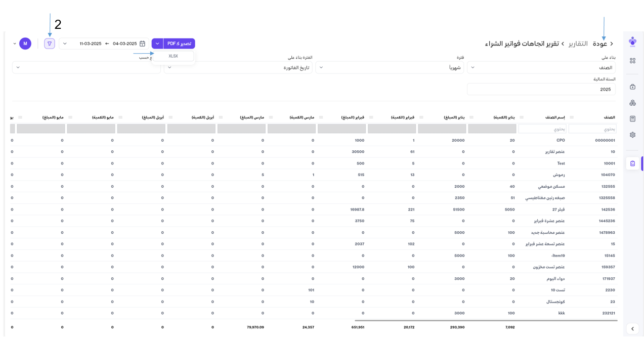
Task: Open the بناء على dropdown showing الصنف
Action: click(x=541, y=67)
